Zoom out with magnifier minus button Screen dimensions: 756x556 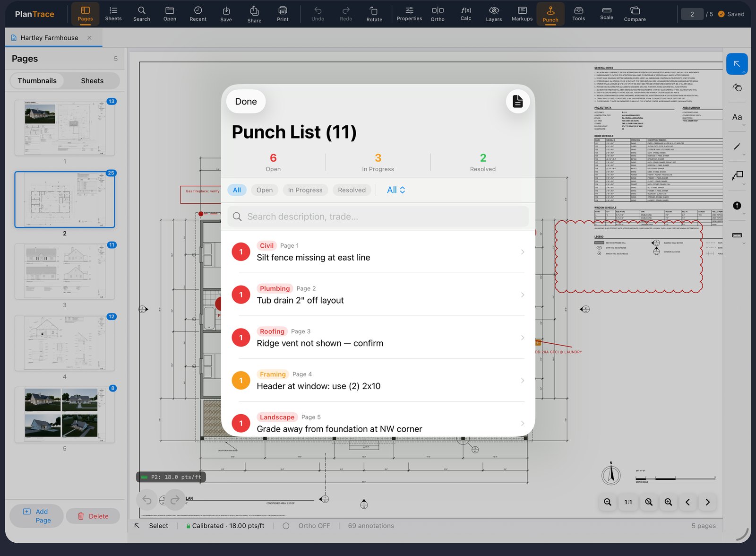608,502
